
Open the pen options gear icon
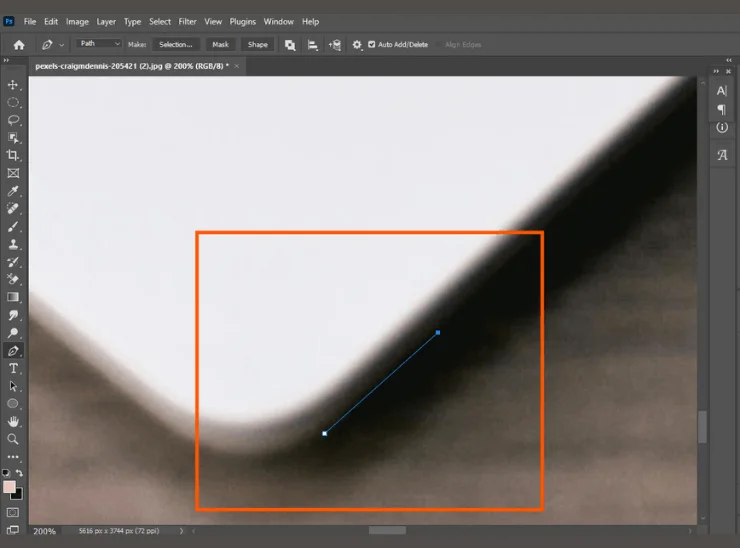[357, 45]
